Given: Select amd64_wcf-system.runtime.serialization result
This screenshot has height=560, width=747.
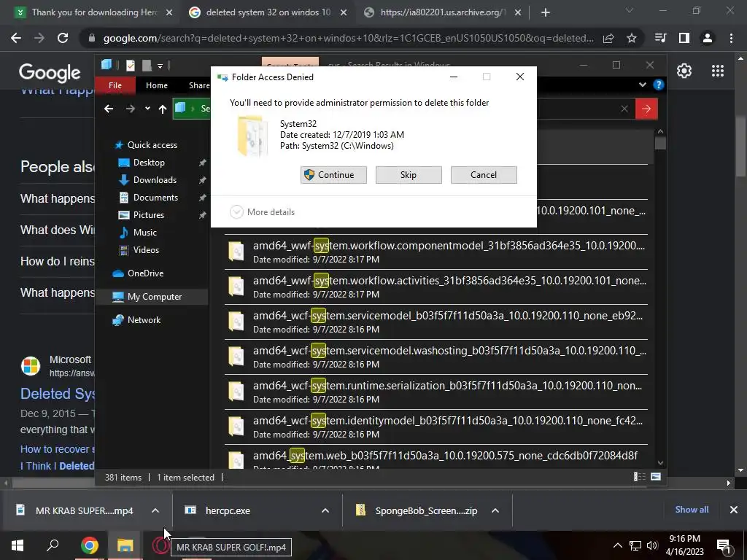Looking at the screenshot, I should 436,392.
